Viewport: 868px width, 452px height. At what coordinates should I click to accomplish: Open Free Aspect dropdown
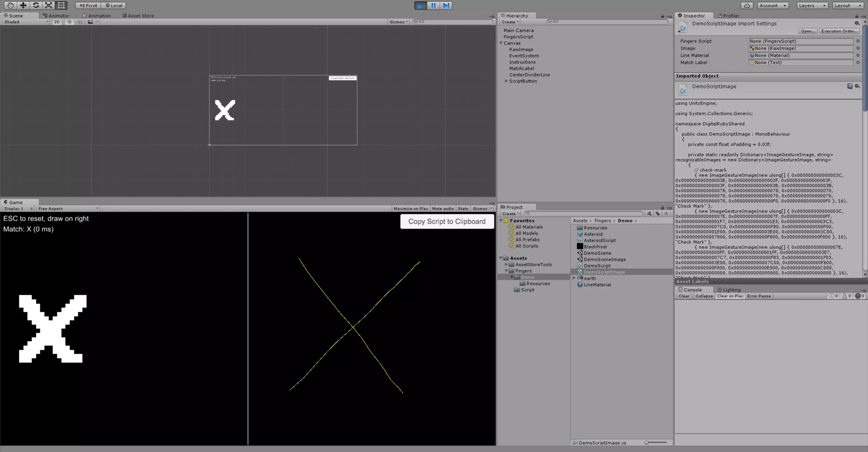[x=68, y=209]
